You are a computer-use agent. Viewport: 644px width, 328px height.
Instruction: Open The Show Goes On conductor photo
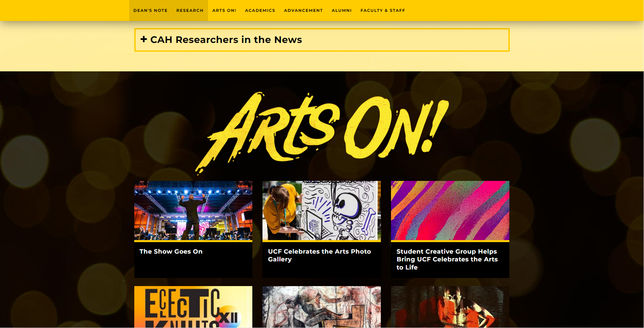pyautogui.click(x=193, y=210)
